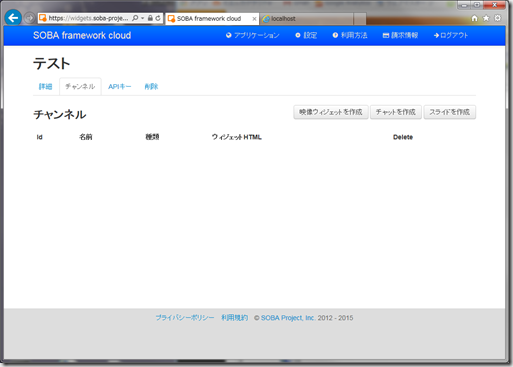Open Favorites with the star icon

(486, 18)
